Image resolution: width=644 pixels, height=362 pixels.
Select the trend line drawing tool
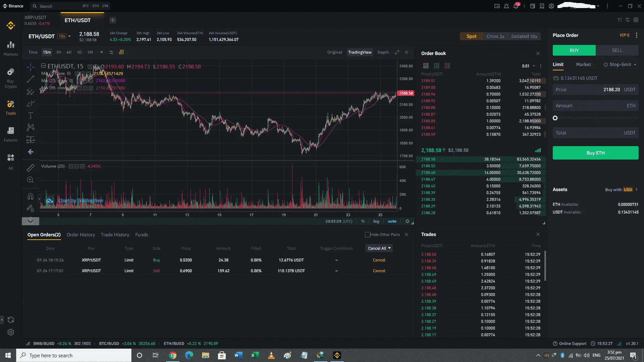[31, 79]
